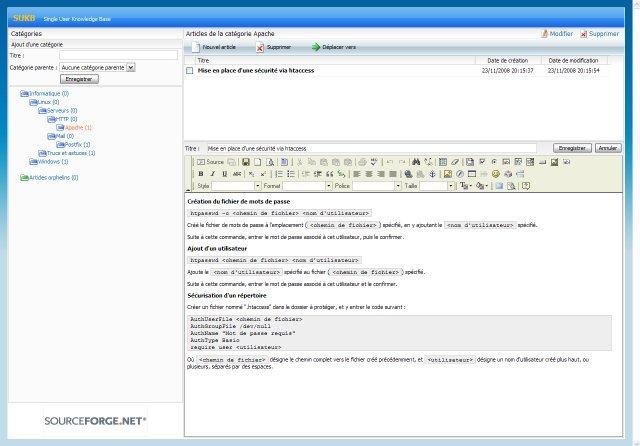Collapse the editor toolbar handle
The image size is (640, 446).
click(x=188, y=189)
